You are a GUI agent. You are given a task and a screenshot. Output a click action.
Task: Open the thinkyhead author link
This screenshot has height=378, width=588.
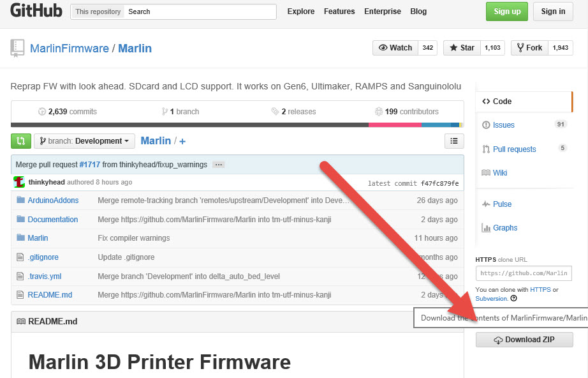(x=47, y=182)
